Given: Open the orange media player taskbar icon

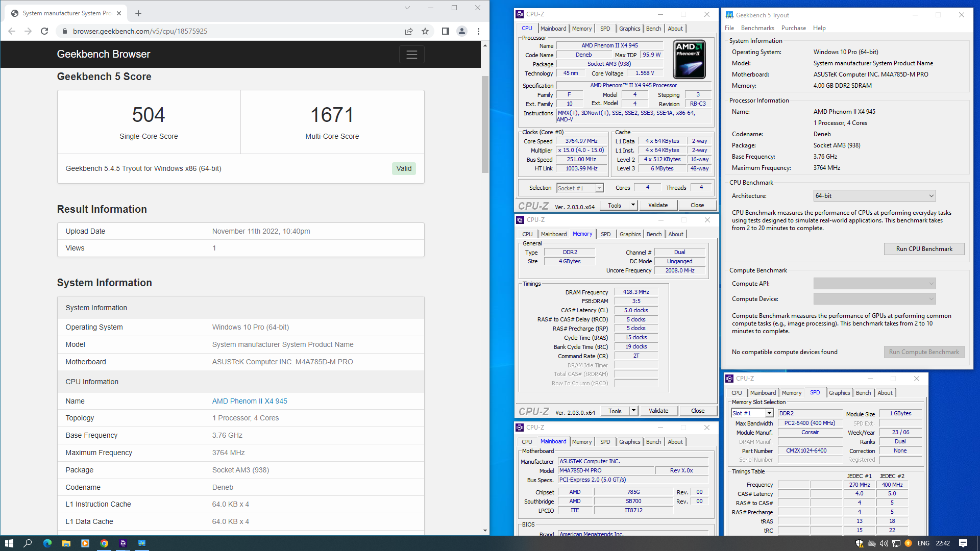Looking at the screenshot, I should tap(85, 543).
